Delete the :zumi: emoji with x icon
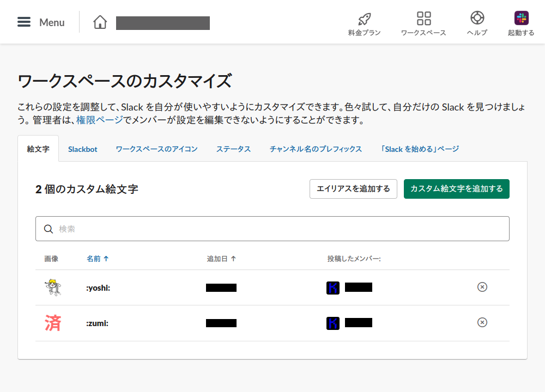 482,322
